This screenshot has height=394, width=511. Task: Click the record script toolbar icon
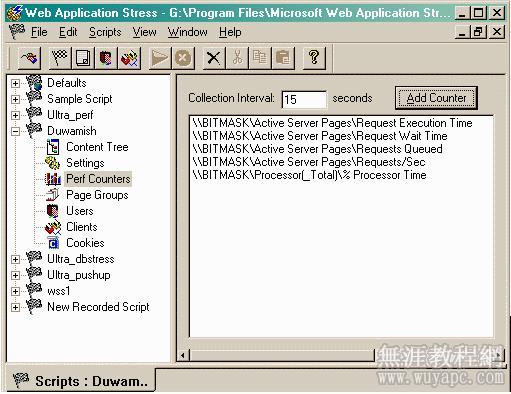29,58
